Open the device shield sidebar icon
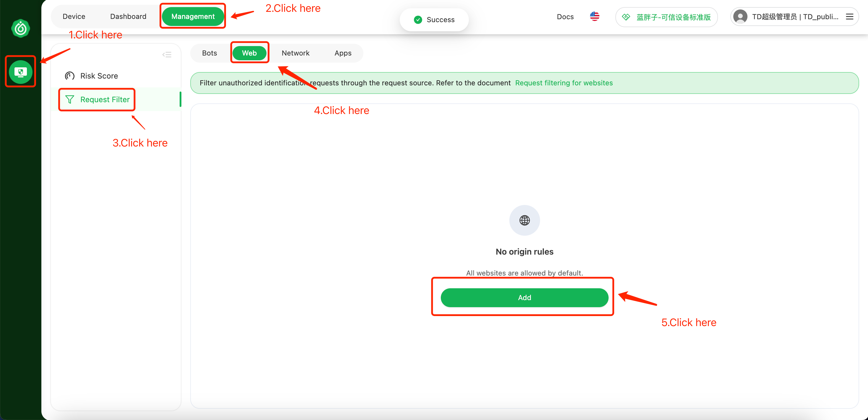This screenshot has height=420, width=868. (x=21, y=72)
